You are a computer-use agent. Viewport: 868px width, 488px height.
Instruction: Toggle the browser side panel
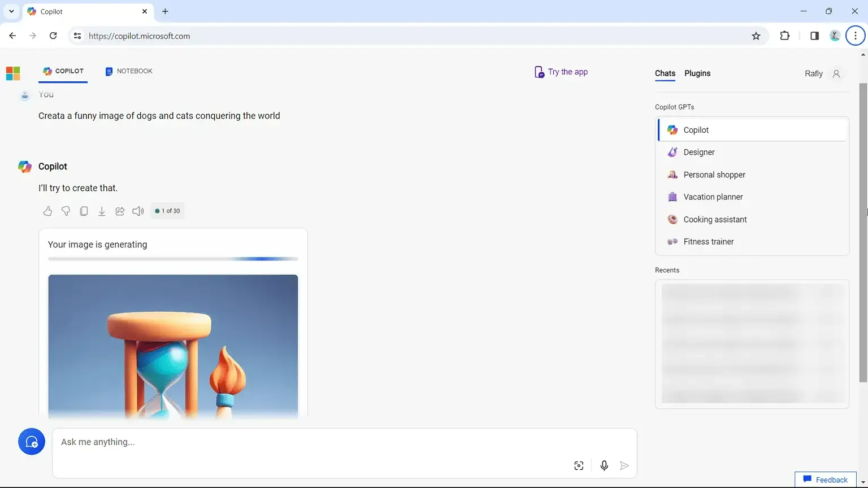(x=814, y=36)
